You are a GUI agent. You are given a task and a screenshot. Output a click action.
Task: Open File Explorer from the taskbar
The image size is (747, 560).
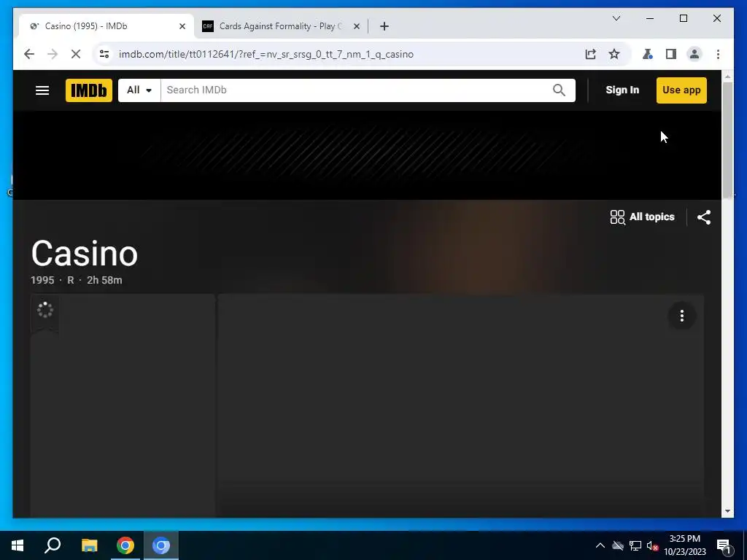coord(89,545)
